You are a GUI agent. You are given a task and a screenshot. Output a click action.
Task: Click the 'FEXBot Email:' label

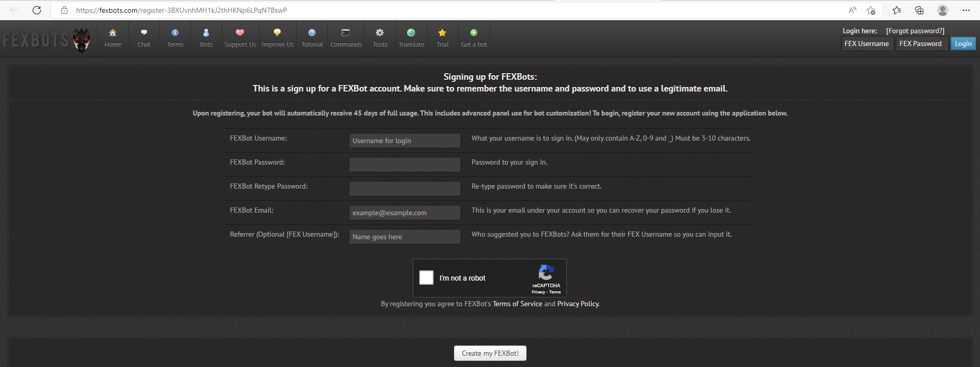pos(252,210)
